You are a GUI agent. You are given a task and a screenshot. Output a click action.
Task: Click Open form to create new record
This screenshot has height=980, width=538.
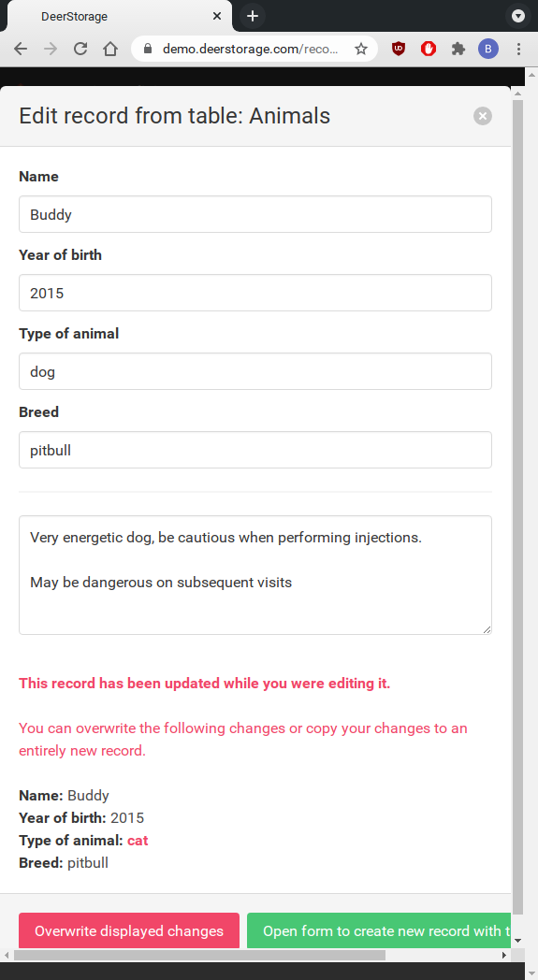pyautogui.click(x=379, y=930)
